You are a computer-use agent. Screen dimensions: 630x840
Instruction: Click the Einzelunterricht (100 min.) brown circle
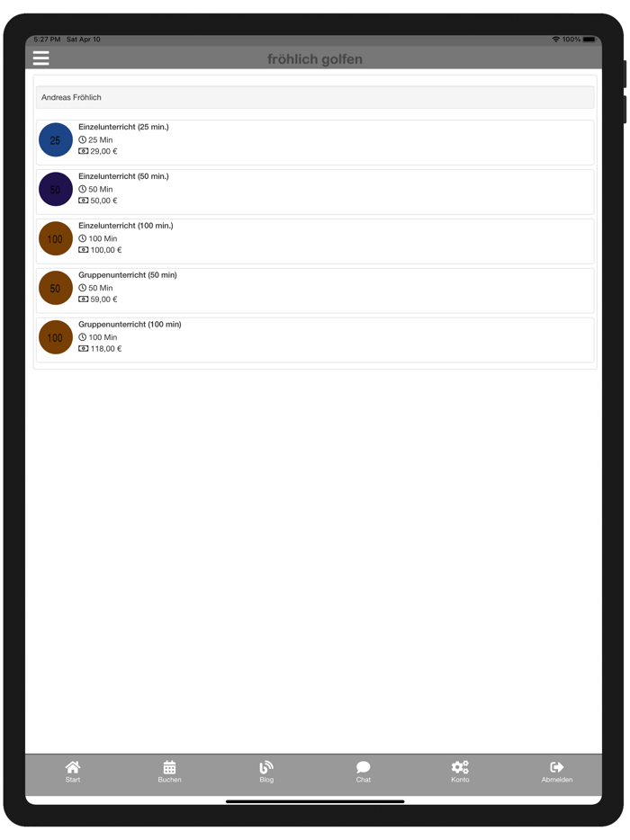tap(56, 238)
